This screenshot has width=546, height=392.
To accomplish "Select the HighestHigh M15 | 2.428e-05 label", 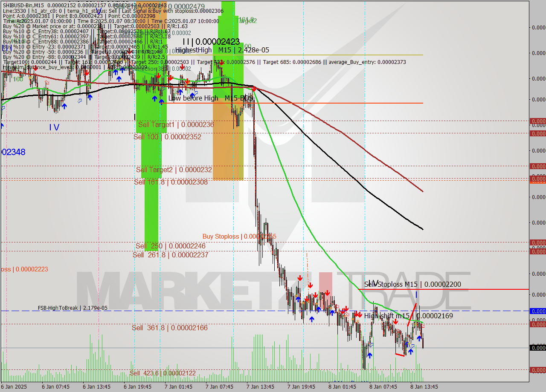I will point(222,50).
